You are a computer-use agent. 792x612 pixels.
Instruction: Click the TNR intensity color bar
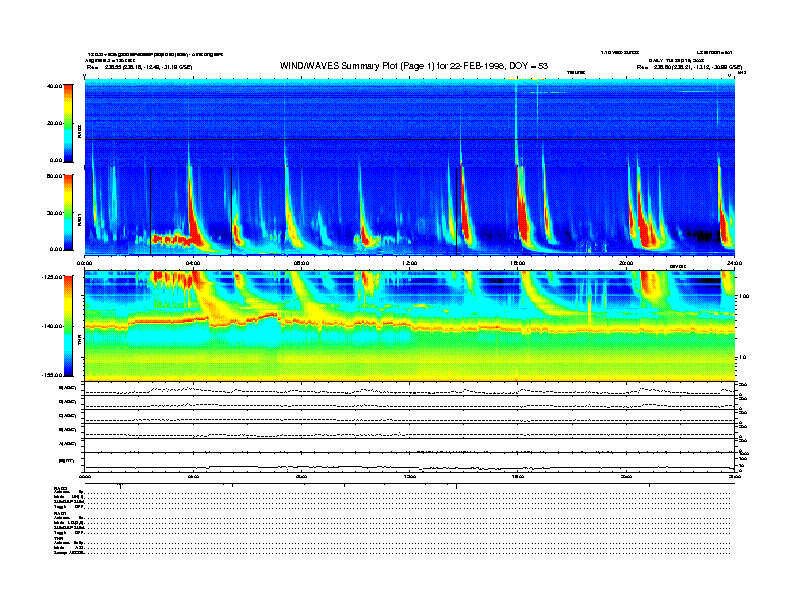click(68, 326)
